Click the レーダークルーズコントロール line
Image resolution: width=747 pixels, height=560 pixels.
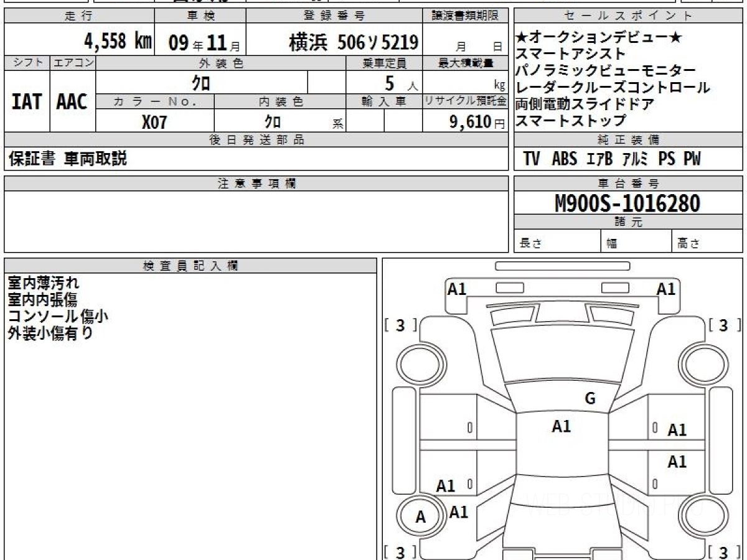[x=613, y=87]
